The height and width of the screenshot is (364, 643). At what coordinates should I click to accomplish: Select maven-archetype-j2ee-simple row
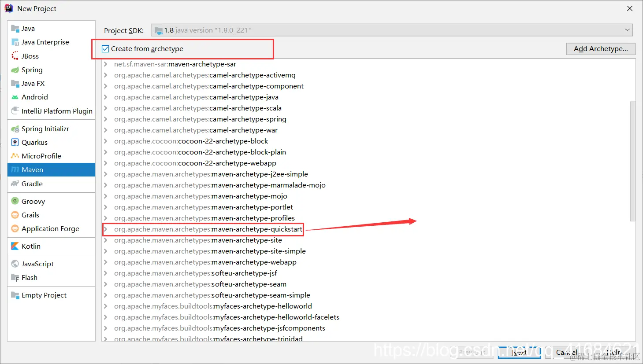368,174
